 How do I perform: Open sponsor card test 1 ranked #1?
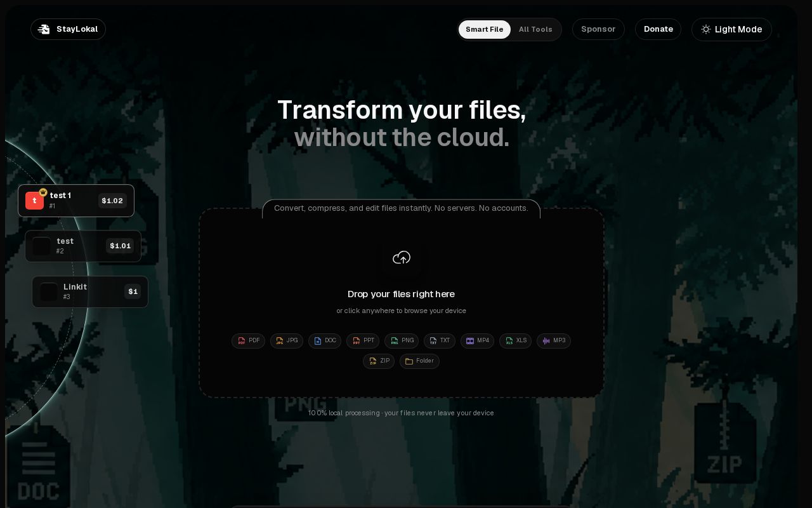pos(76,201)
